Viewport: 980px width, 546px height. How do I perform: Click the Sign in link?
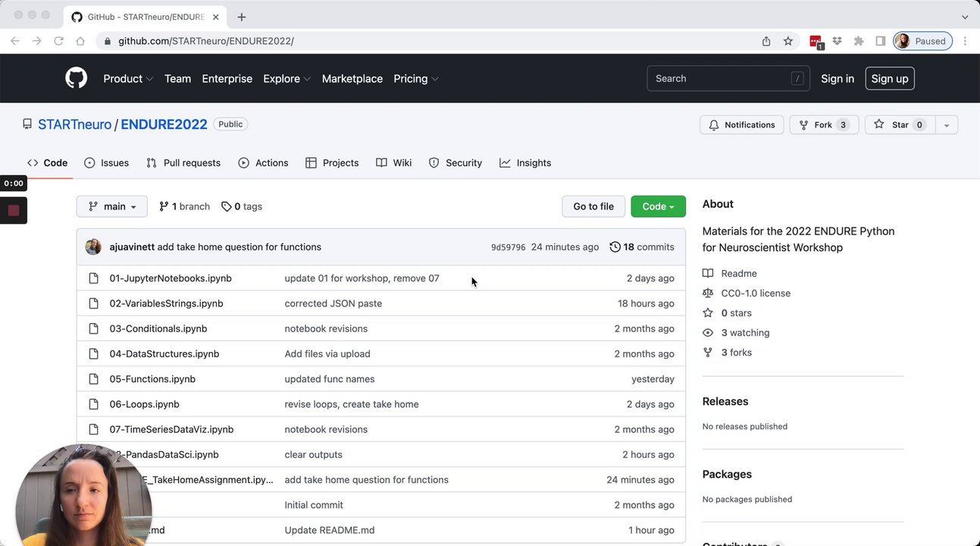(x=838, y=78)
